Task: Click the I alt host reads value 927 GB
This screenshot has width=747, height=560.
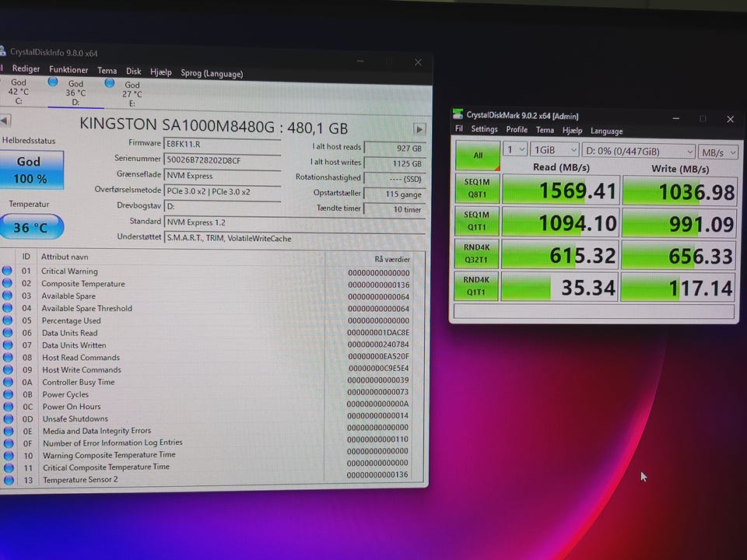Action: click(x=395, y=148)
